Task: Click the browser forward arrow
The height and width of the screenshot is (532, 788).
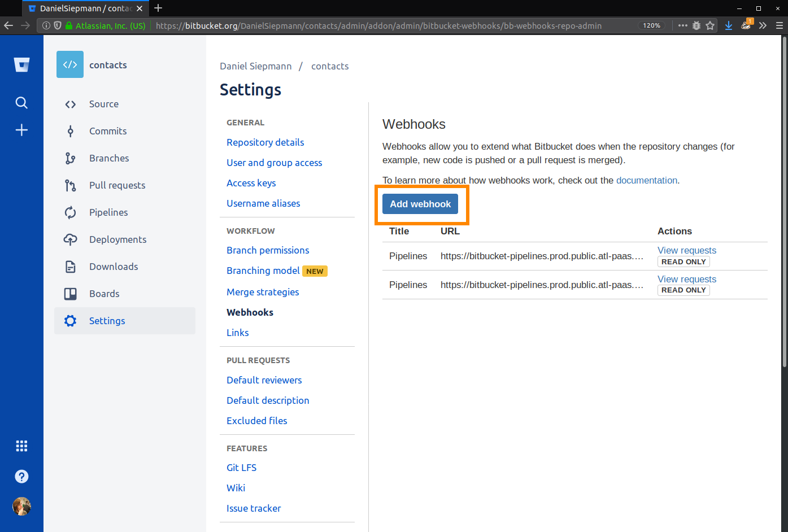Action: 25,25
